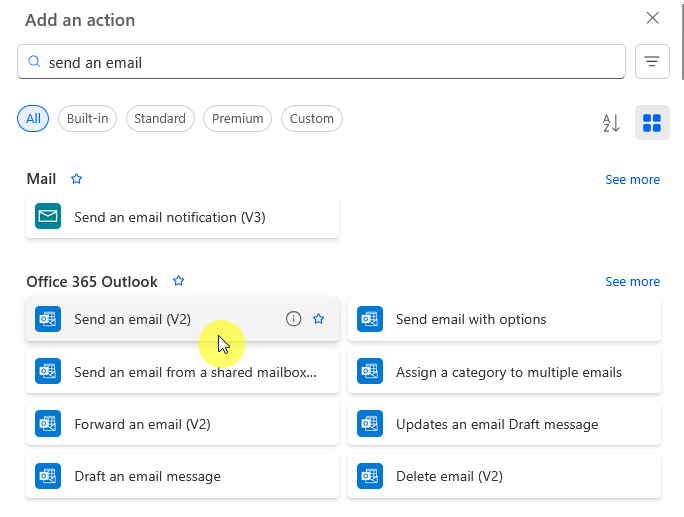The height and width of the screenshot is (517, 684).
Task: Show info for Send an email (V2)
Action: click(x=294, y=319)
